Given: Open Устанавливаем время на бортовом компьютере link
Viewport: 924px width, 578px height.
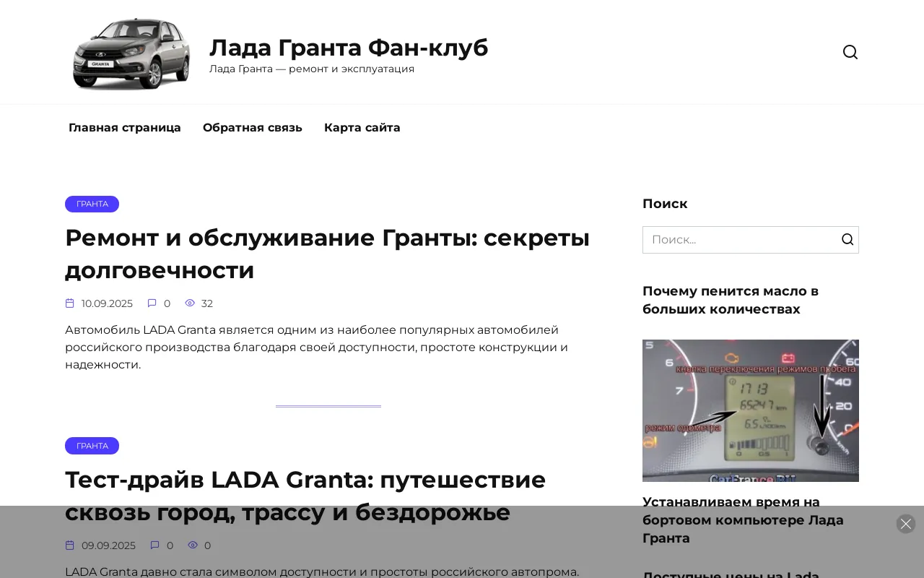Looking at the screenshot, I should point(743,520).
